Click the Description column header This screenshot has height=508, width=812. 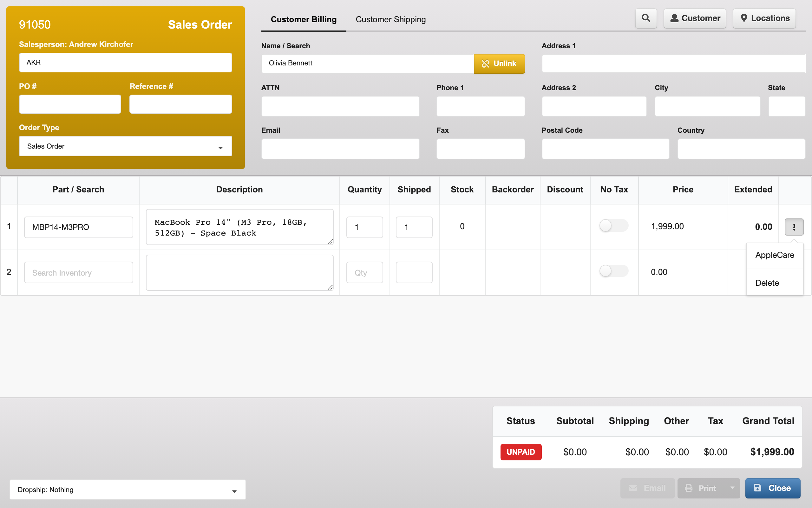click(239, 190)
